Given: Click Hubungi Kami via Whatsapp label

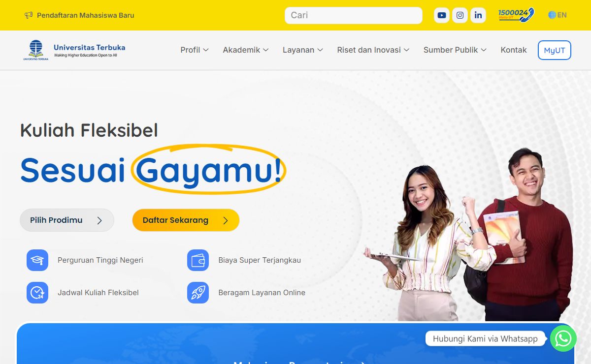Looking at the screenshot, I should tap(485, 338).
